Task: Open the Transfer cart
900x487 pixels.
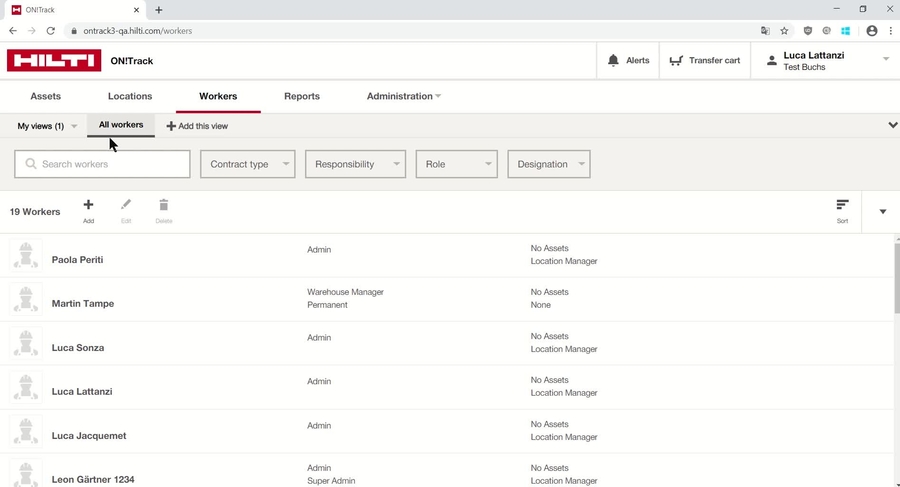Action: [705, 60]
